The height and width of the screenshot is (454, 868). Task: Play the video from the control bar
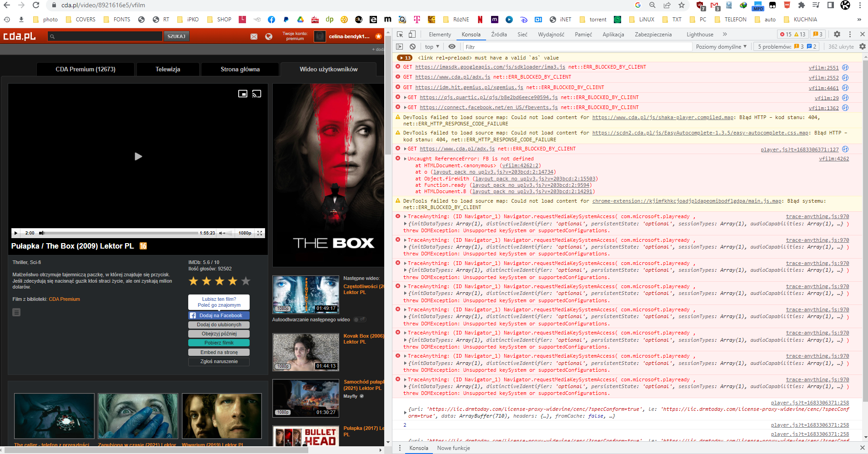tap(16, 233)
